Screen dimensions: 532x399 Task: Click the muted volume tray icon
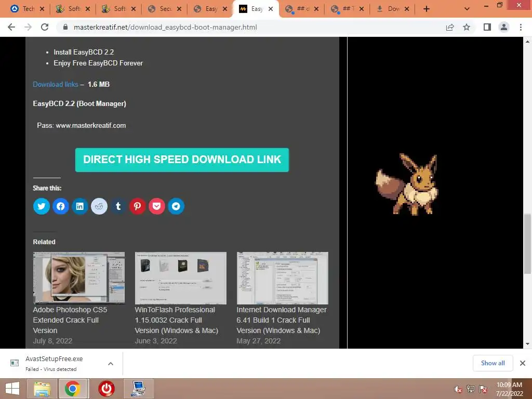[458, 389]
